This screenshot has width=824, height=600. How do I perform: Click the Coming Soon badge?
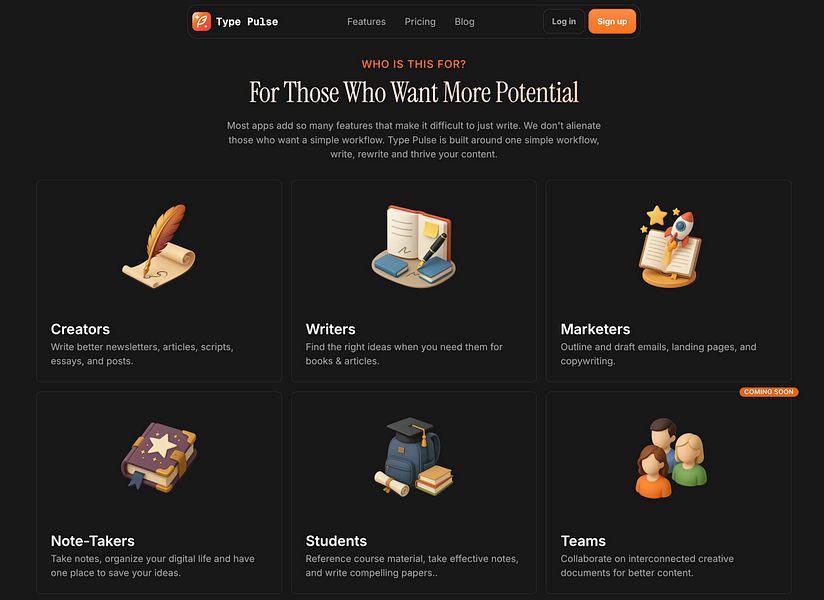(769, 392)
